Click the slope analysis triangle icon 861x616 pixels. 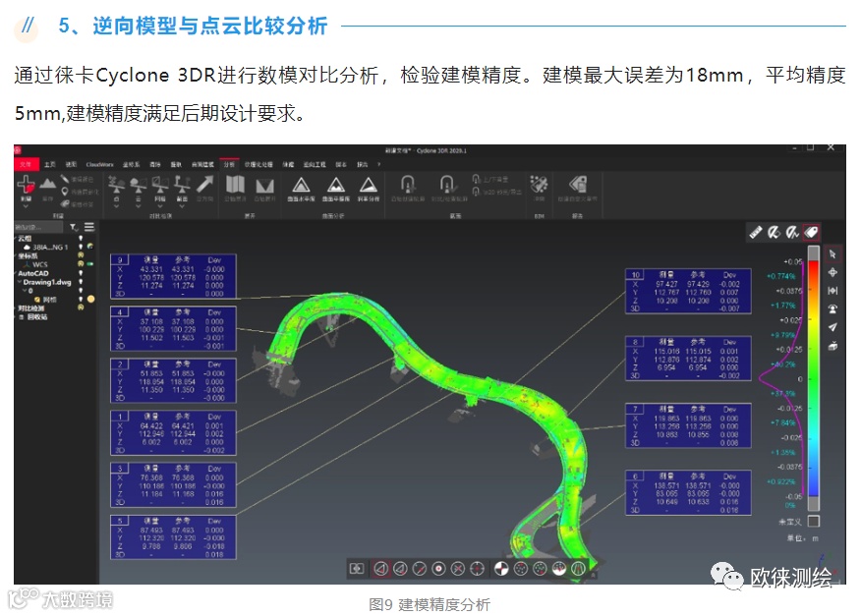click(368, 185)
